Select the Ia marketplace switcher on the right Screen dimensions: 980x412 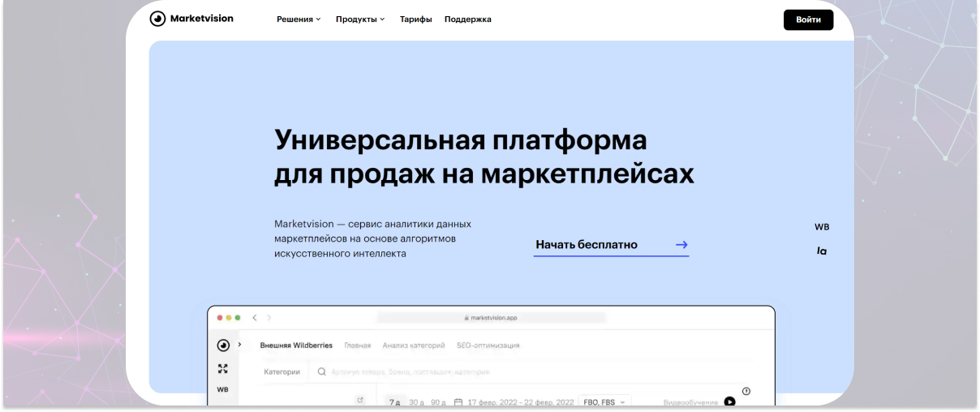click(x=822, y=251)
